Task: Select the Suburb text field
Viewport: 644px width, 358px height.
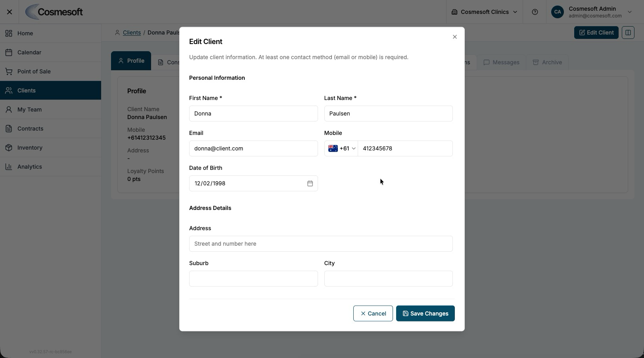Action: (253, 279)
